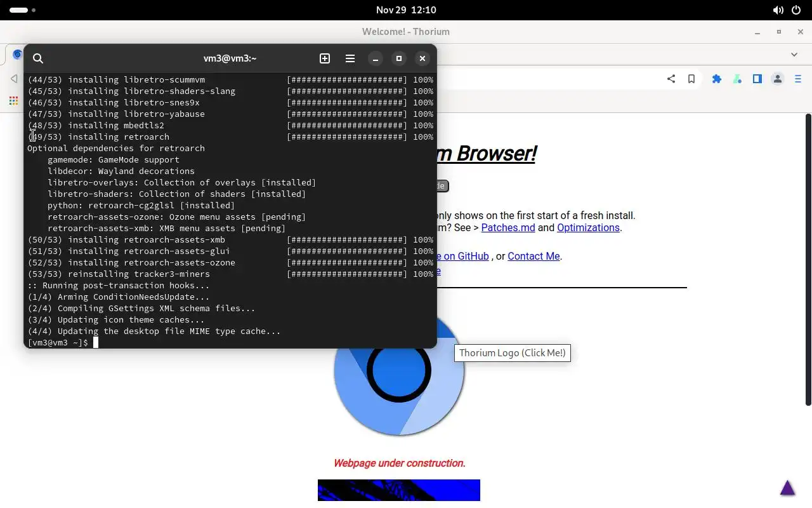This screenshot has width=812, height=508.
Task: Minimize the Thorium browser window
Action: (x=757, y=32)
